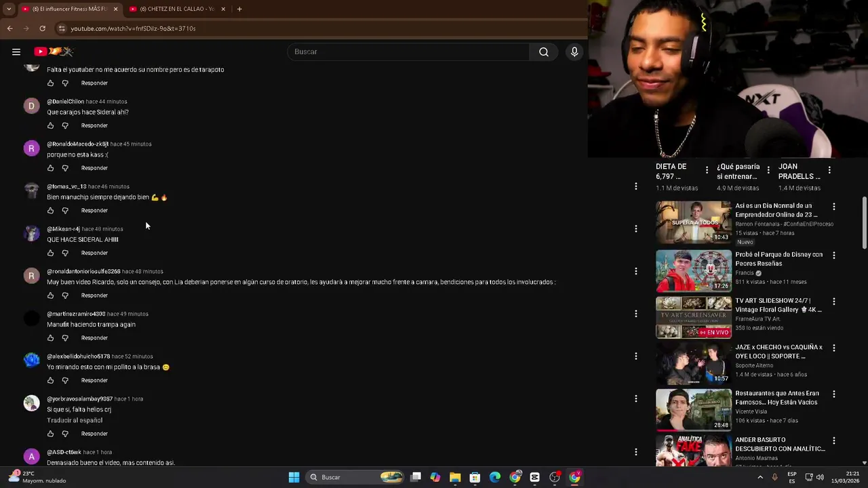Open menu for ¿Qué pasaría si entrenar video

point(768,170)
